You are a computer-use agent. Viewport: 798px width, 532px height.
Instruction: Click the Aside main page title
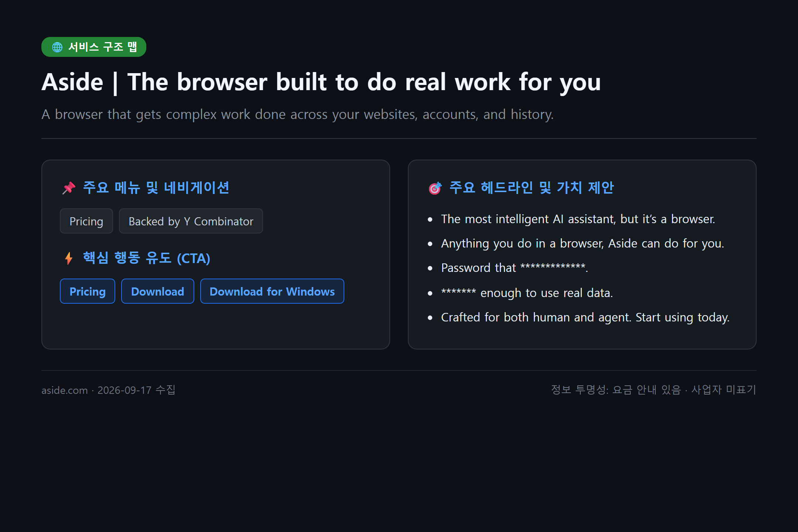click(321, 82)
